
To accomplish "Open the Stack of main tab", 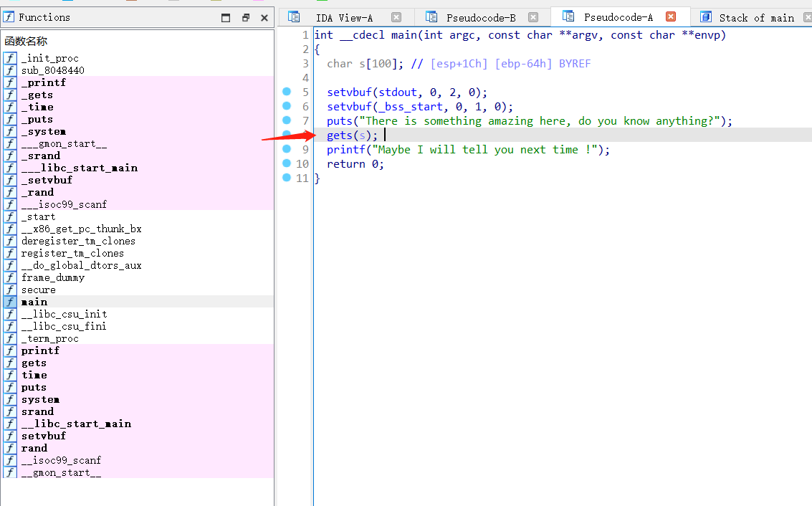I will (x=756, y=18).
